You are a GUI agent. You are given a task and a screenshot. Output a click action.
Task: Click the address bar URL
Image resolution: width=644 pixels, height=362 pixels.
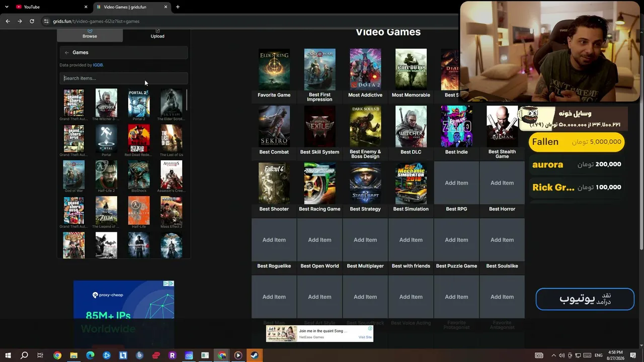pos(96,21)
